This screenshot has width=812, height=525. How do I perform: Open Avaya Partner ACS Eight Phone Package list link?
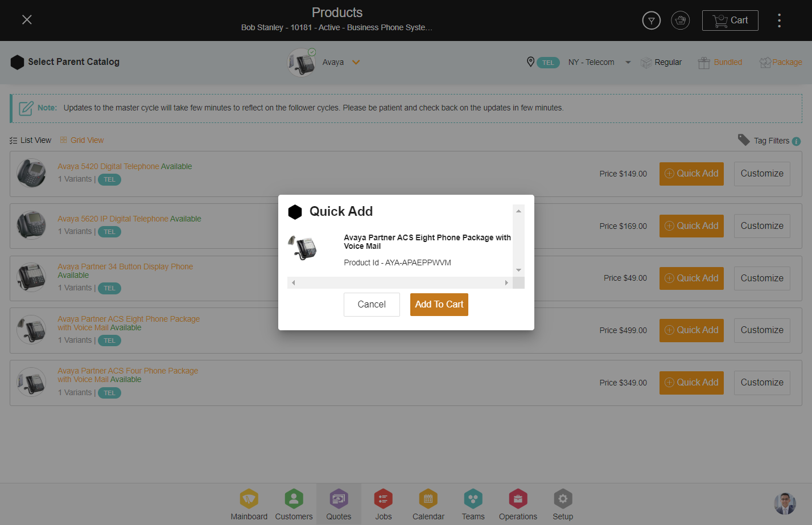pyautogui.click(x=129, y=323)
